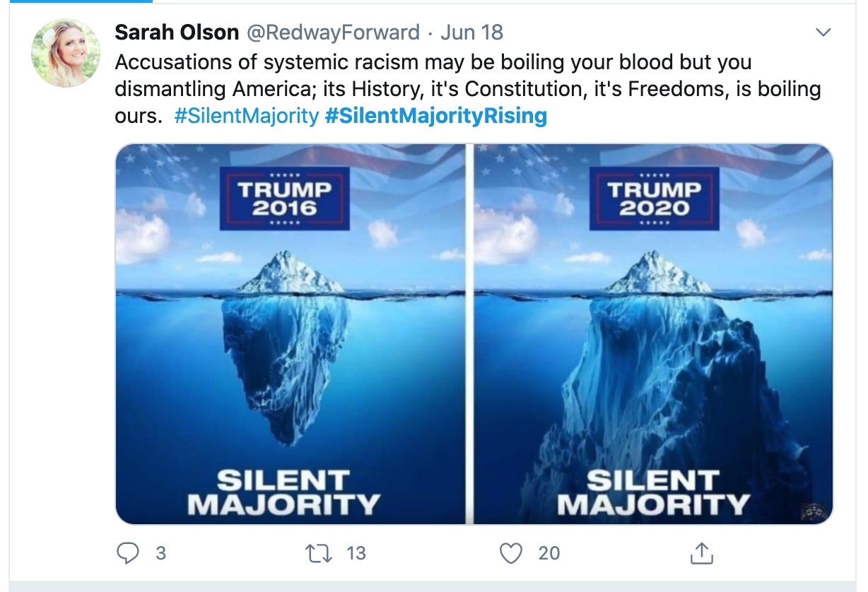Click the TRUMP 2020 sign in image
Image resolution: width=868 pixels, height=592 pixels.
click(x=654, y=199)
